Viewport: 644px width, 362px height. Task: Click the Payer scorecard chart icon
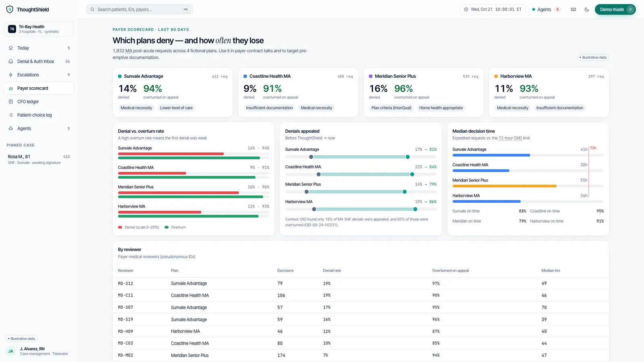click(11, 88)
